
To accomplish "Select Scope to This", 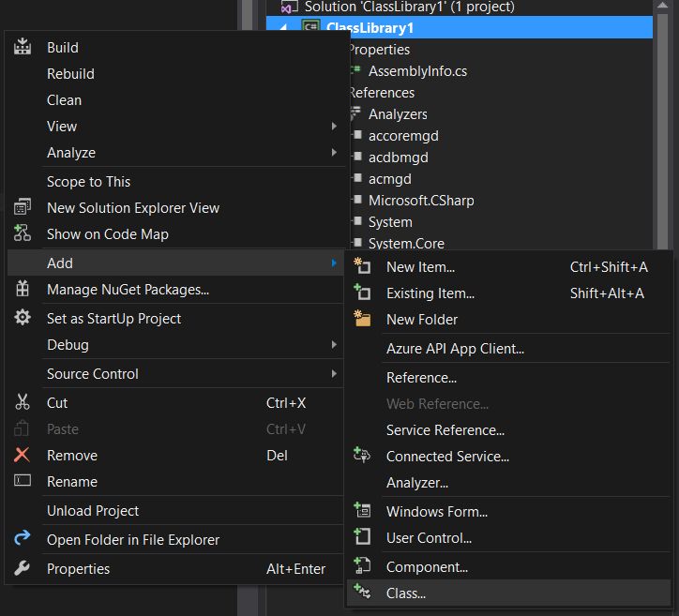I will tap(175, 181).
